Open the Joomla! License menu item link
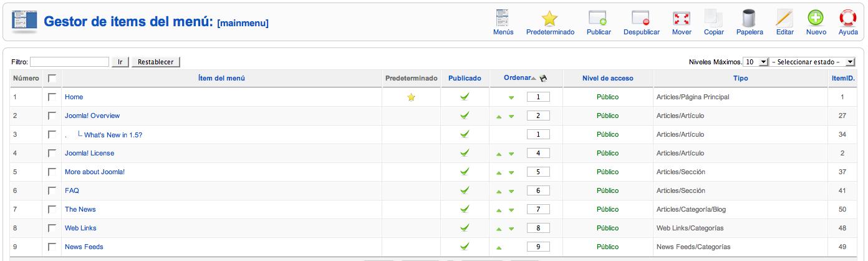 point(89,154)
